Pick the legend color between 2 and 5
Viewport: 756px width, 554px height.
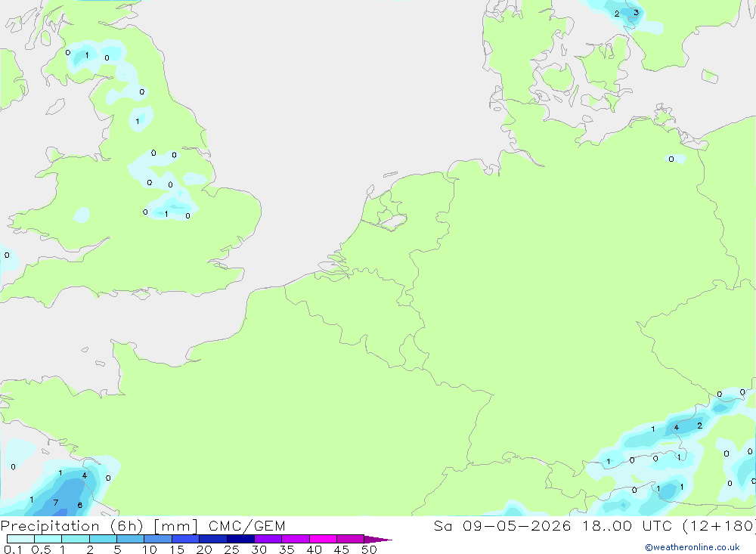tap(103, 539)
